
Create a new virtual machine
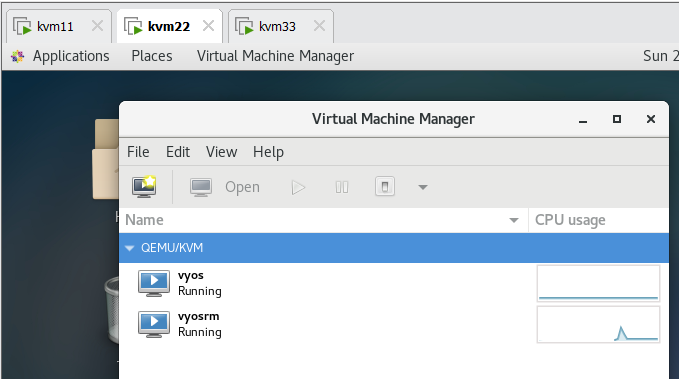click(x=144, y=187)
